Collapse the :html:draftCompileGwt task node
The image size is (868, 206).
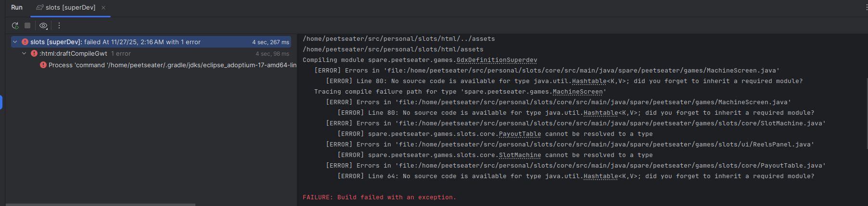pyautogui.click(x=24, y=54)
